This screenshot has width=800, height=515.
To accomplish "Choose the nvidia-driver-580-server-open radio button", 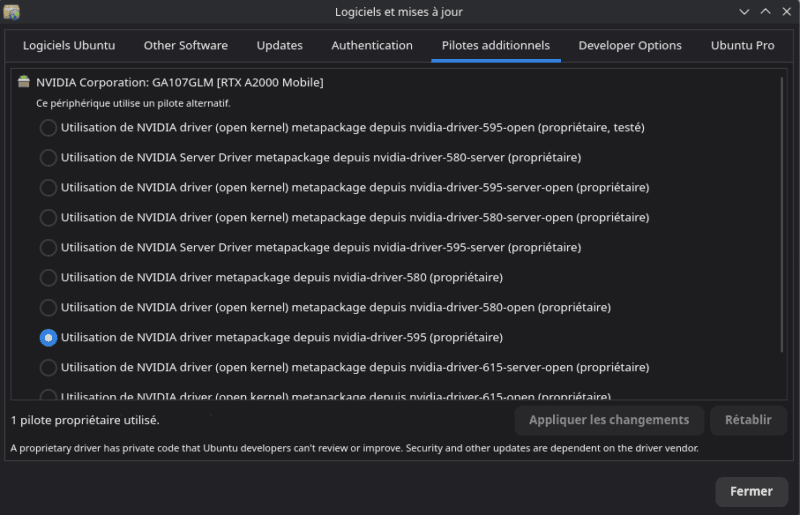I will (x=48, y=218).
